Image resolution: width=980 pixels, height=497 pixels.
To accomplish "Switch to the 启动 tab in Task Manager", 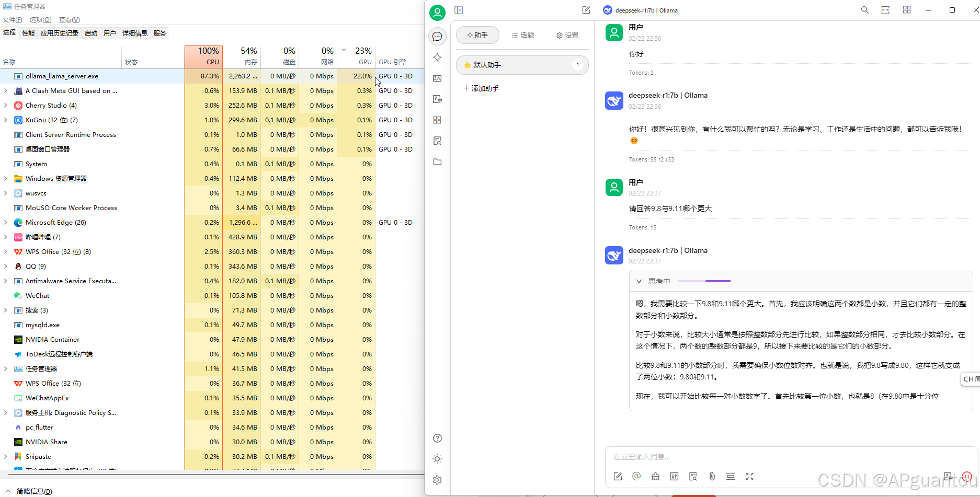I will [x=91, y=33].
